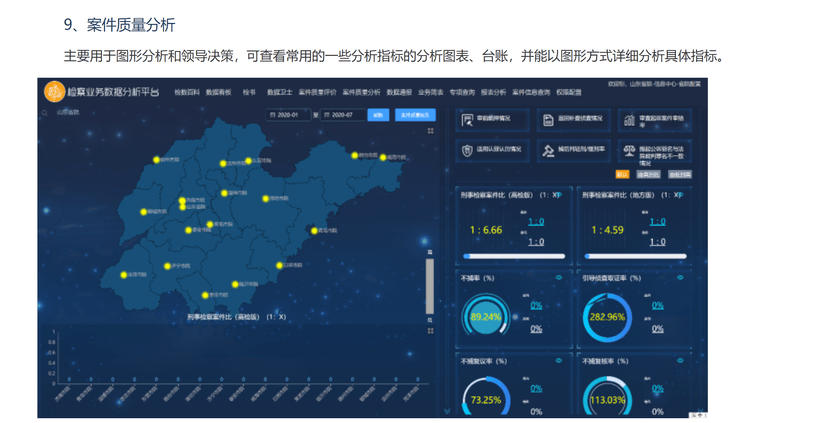Toggle the eye icon on 刑事检察案件比(高检版) panel
Viewport: 828px width, 423px height.
559,195
